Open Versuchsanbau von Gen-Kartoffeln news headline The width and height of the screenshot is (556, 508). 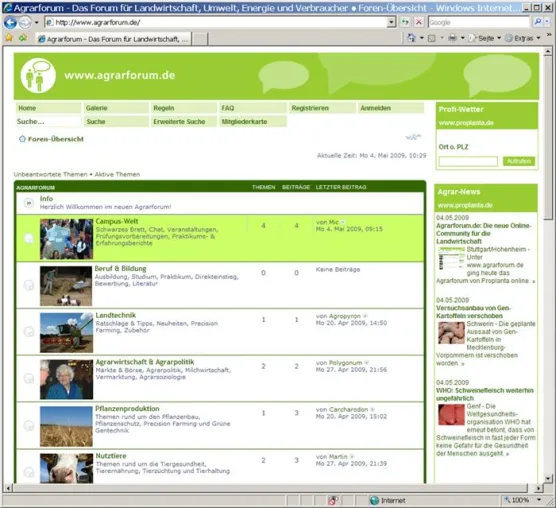(x=473, y=312)
